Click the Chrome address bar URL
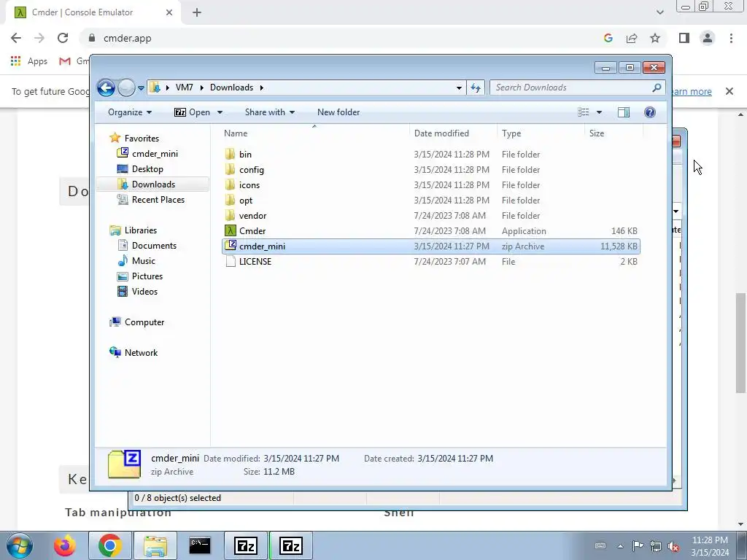The image size is (747, 560). point(127,38)
